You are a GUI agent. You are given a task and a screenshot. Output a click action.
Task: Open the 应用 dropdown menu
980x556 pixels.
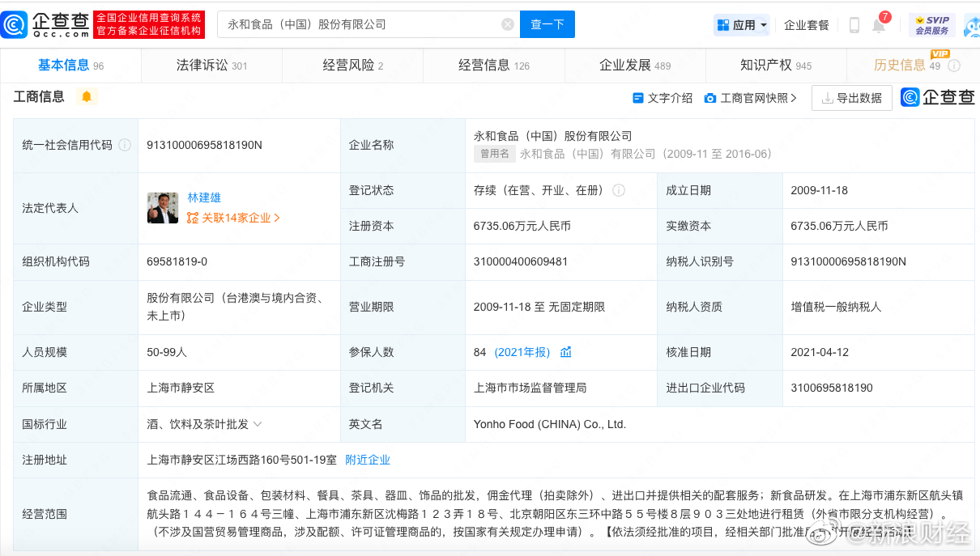click(x=742, y=25)
